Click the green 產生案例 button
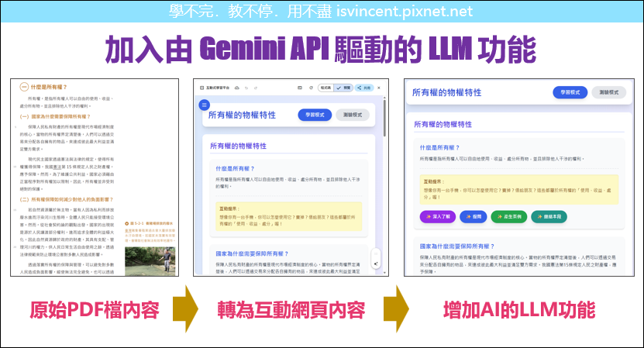Viewport: 644px width, 348px height. pyautogui.click(x=509, y=216)
